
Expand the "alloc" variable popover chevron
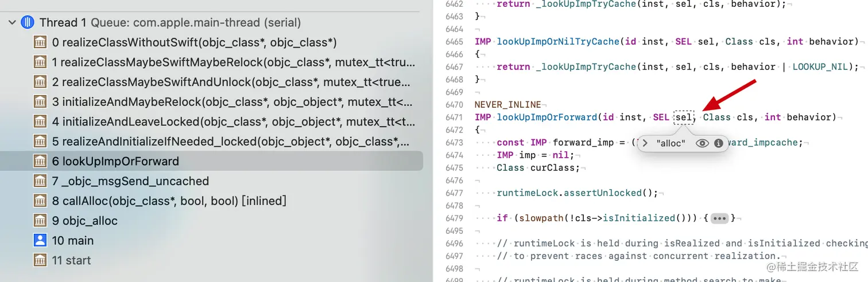[645, 143]
